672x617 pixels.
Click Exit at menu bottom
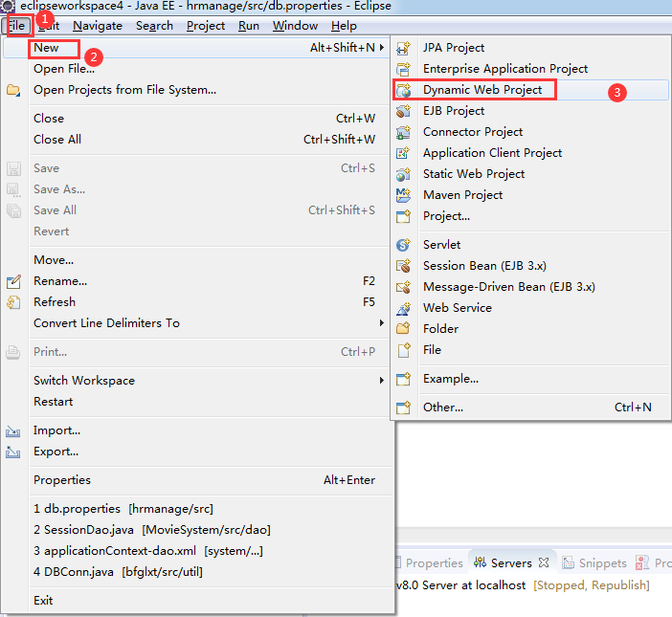click(196, 601)
